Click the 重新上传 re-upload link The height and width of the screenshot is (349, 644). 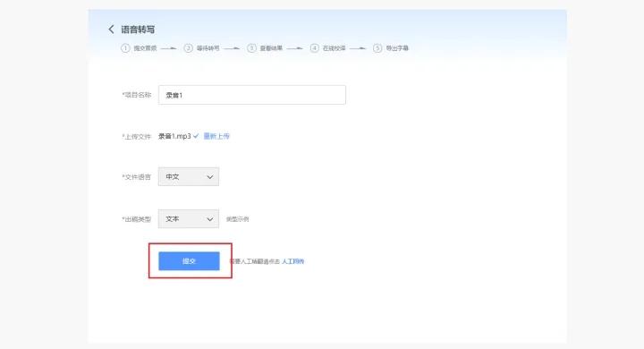pyautogui.click(x=216, y=136)
